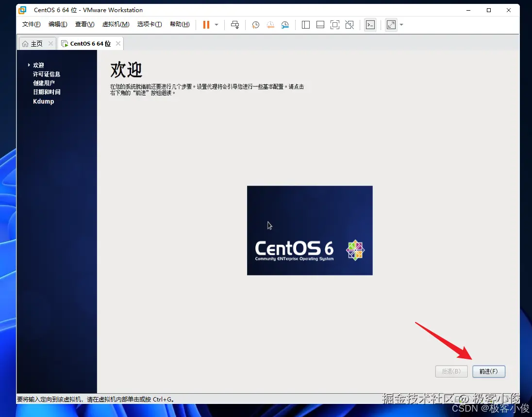
Task: Revert to snapshot using the orange clock icon
Action: point(270,25)
